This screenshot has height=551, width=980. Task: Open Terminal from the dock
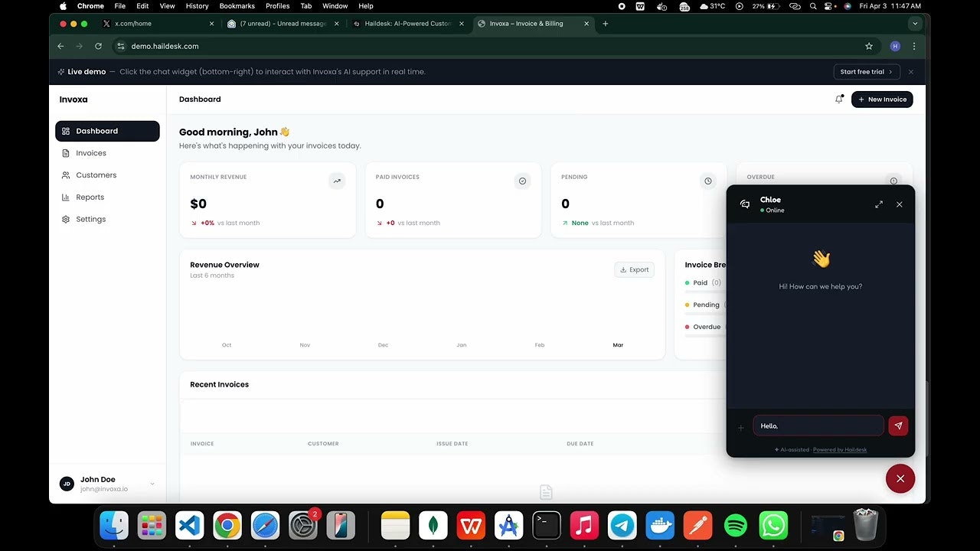coord(547,526)
